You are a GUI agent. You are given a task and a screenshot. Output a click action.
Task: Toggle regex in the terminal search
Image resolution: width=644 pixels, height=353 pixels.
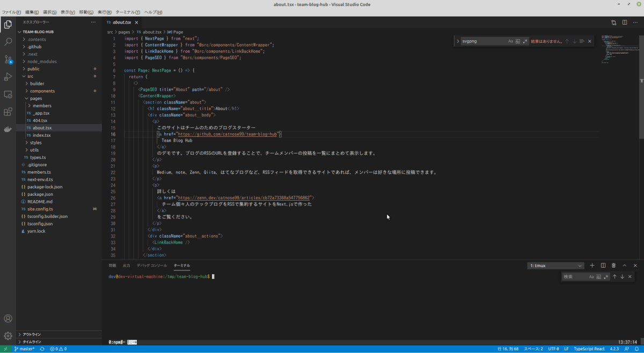pyautogui.click(x=606, y=277)
